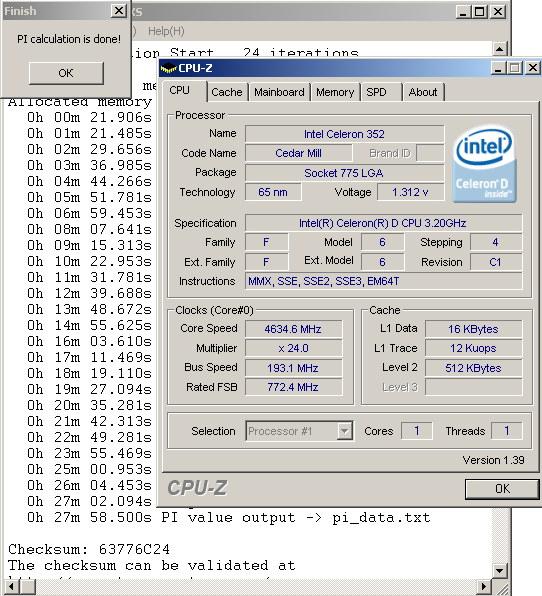Open the SPD tab in CPU-Z
542x596 pixels.
click(381, 92)
